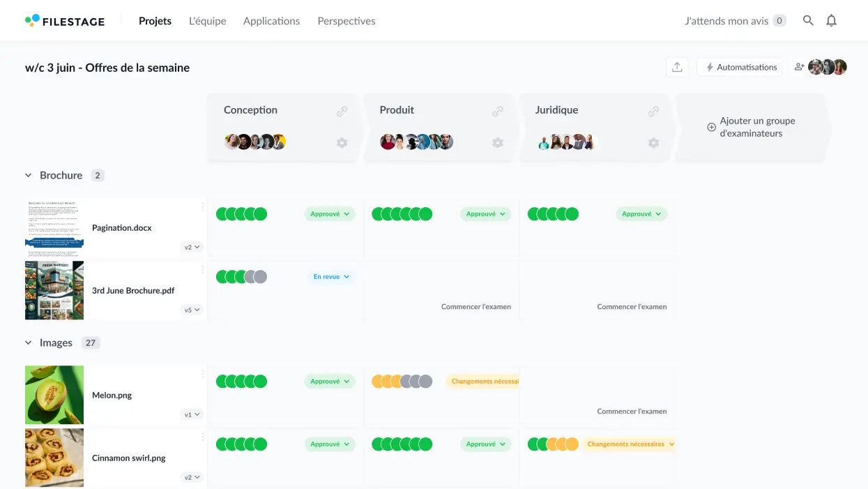
Task: Open settings gear for the Conception group
Action: 342,142
